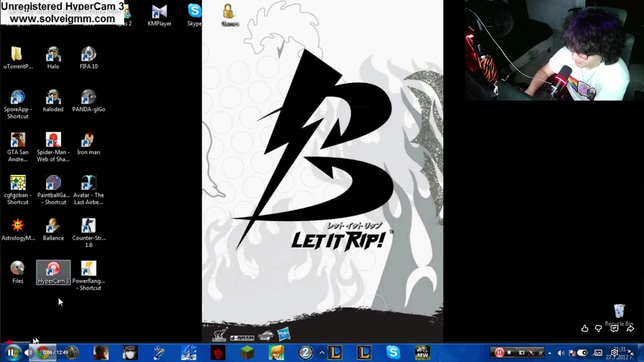Open the Avatar The Last Airbender icon
644x362 pixels.
89,190
